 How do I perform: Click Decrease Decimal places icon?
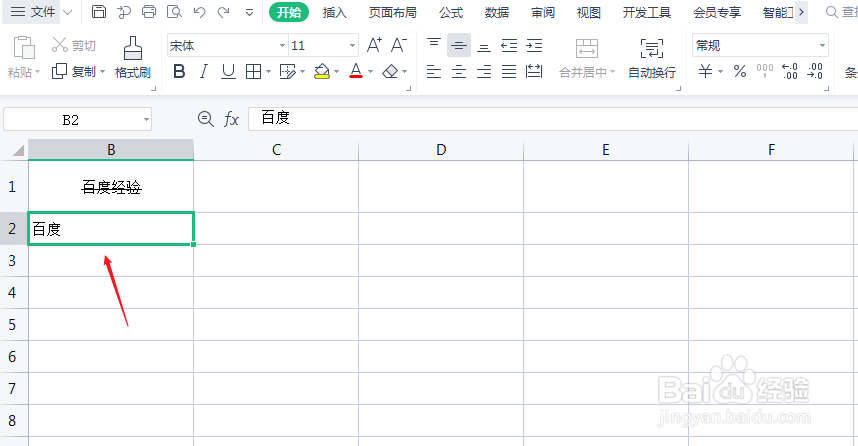click(815, 71)
